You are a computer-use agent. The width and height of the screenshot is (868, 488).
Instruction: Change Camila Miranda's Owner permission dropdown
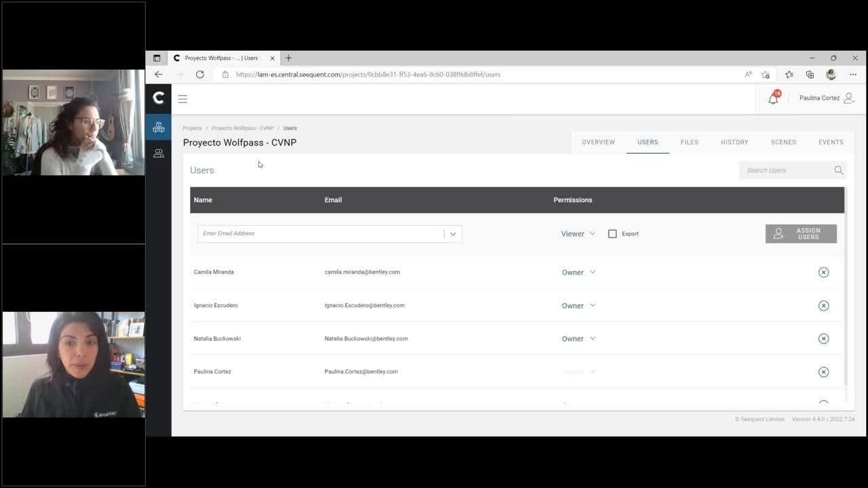578,272
